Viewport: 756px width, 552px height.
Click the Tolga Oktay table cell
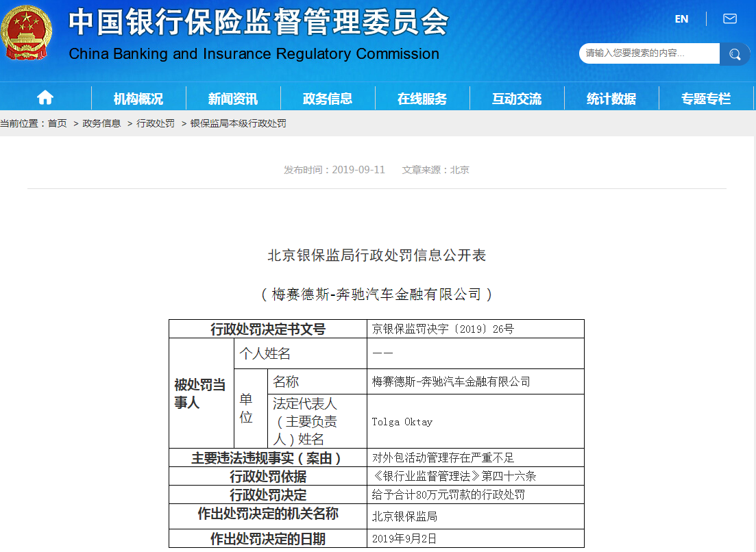tap(402, 422)
